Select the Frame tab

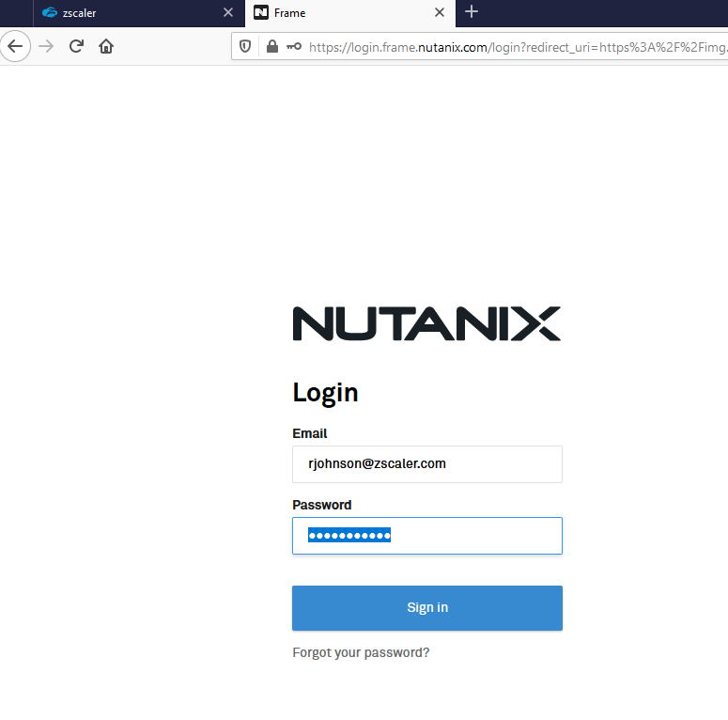(338, 13)
